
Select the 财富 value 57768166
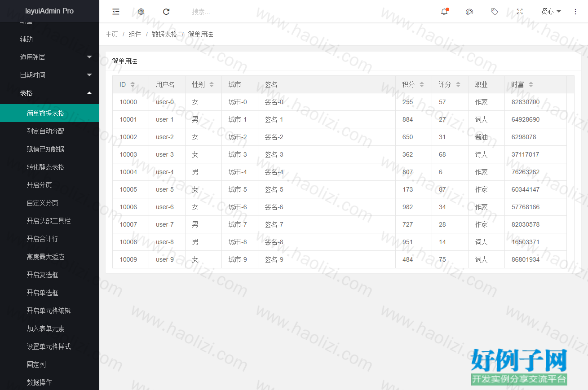click(x=535, y=207)
